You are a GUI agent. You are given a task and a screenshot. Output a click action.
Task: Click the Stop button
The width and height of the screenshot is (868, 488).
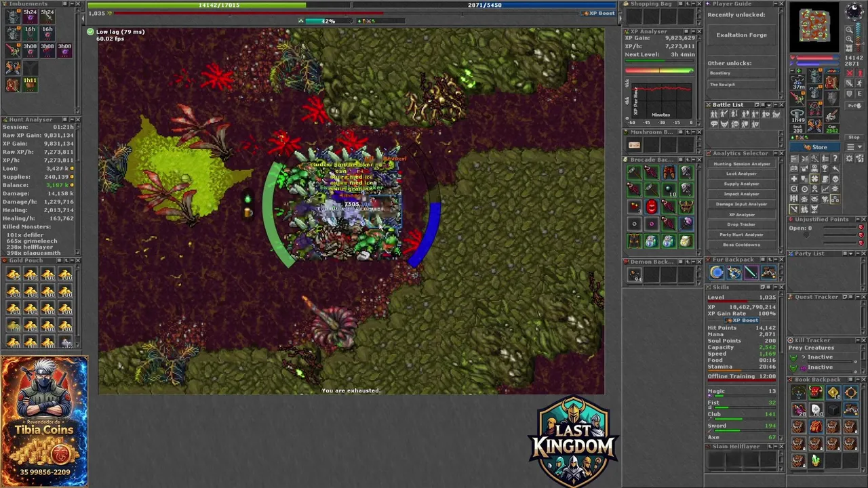(854, 137)
